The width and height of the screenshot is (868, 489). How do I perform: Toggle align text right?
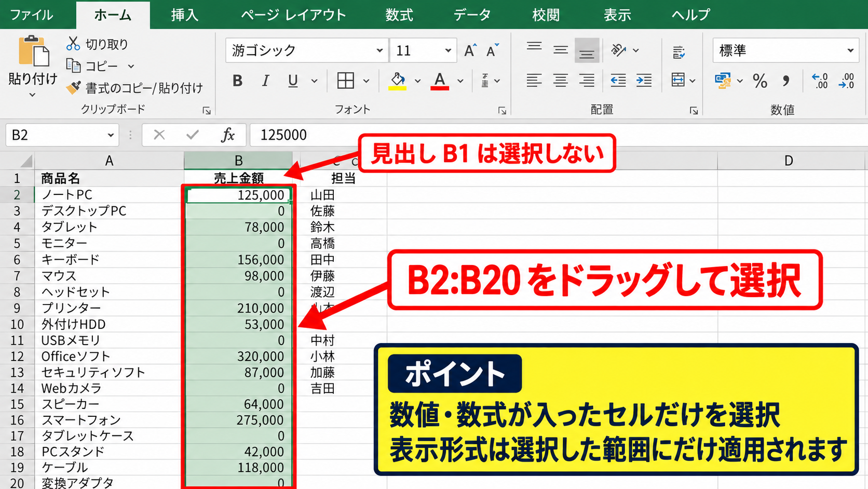point(587,81)
